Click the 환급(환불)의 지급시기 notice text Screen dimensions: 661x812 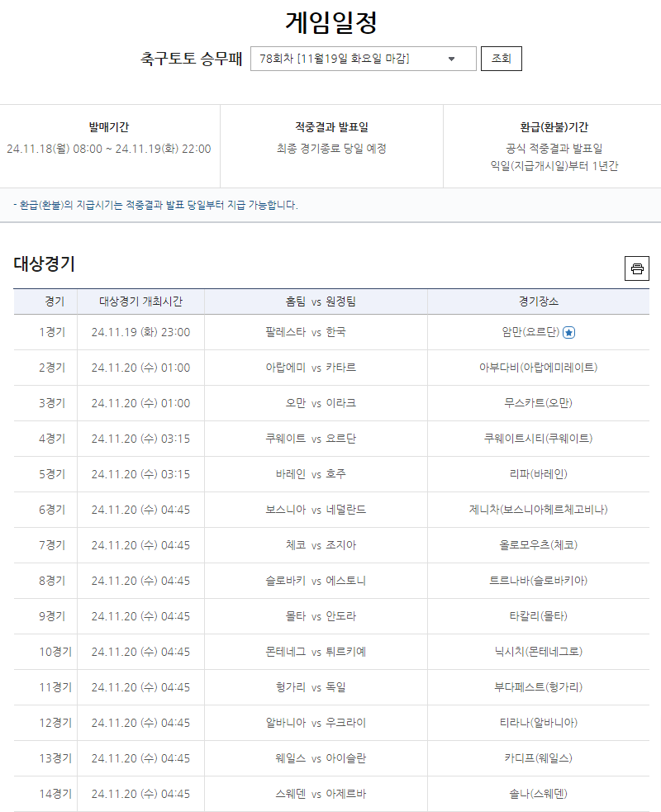tap(155, 205)
